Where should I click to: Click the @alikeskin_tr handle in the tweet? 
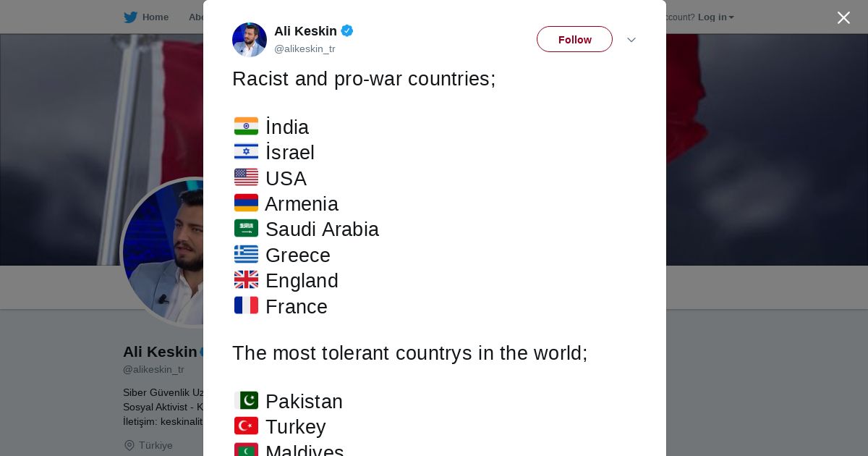tap(305, 49)
